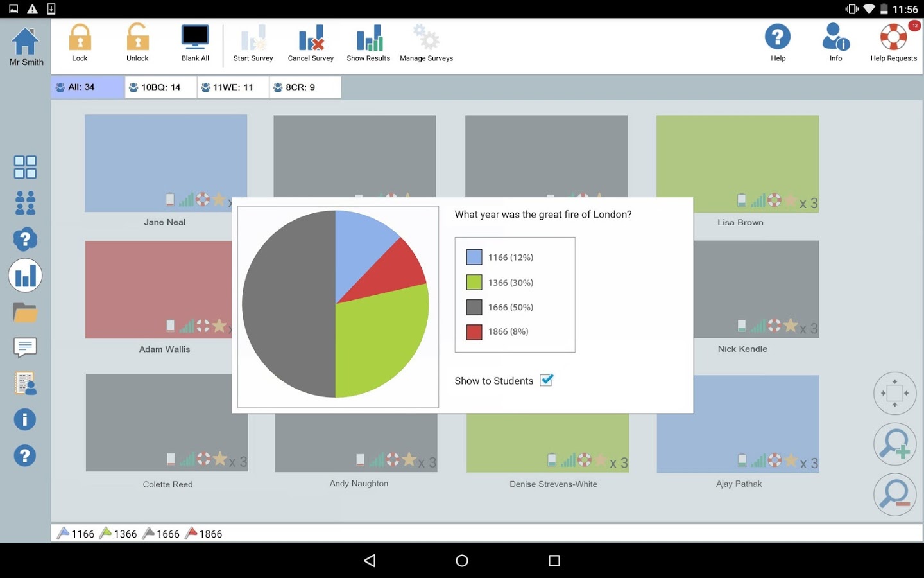Click the Unlock padlock icon
Image resolution: width=924 pixels, height=578 pixels.
[x=137, y=37]
